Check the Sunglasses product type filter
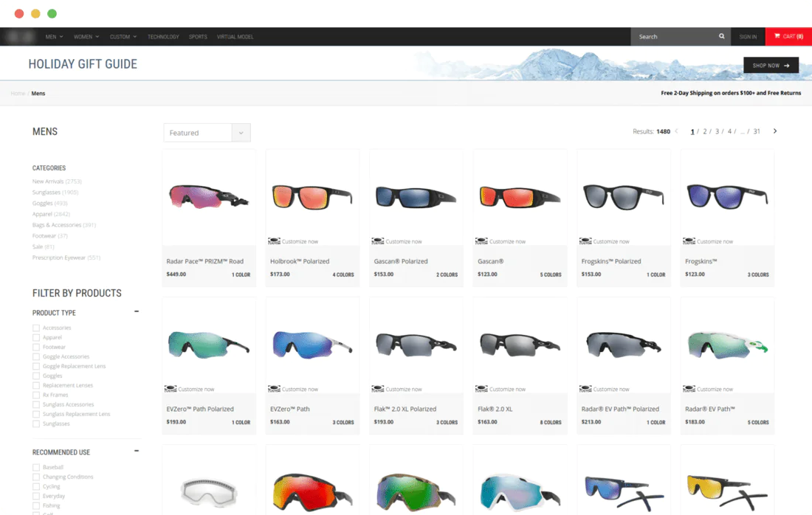Viewport: 812px width, 515px height. 35,424
